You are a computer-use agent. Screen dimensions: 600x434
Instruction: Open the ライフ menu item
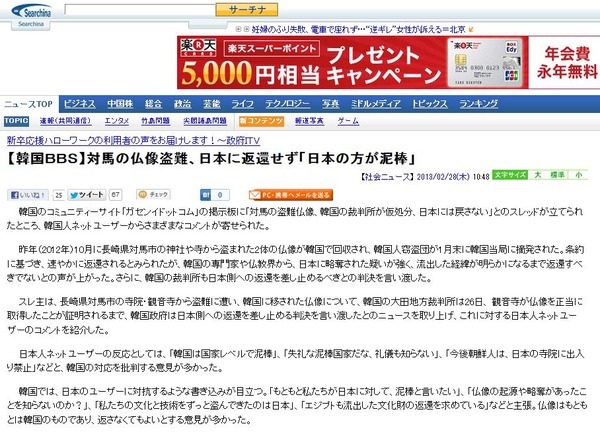[x=243, y=104]
